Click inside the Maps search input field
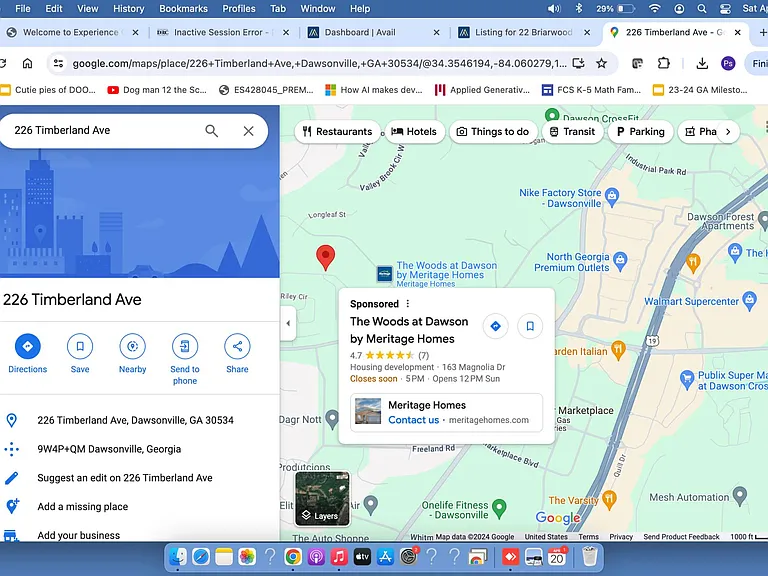Image resolution: width=768 pixels, height=576 pixels. tap(105, 130)
